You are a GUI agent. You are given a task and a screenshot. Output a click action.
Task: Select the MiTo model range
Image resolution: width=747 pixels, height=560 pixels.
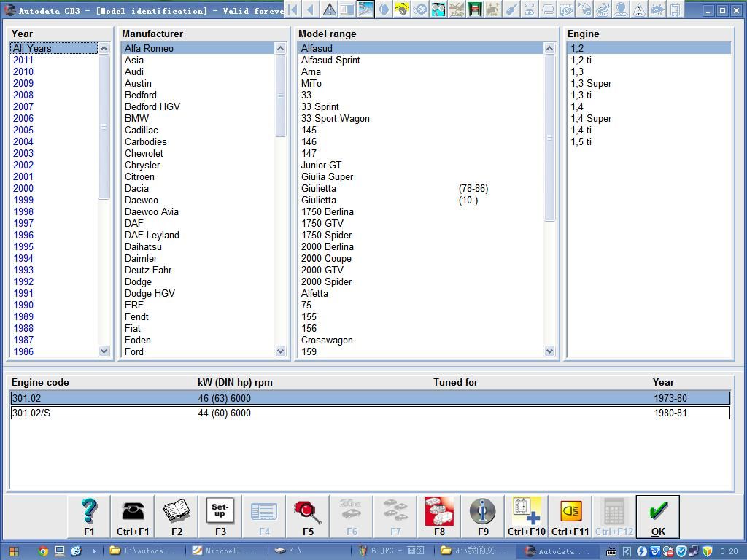click(312, 83)
